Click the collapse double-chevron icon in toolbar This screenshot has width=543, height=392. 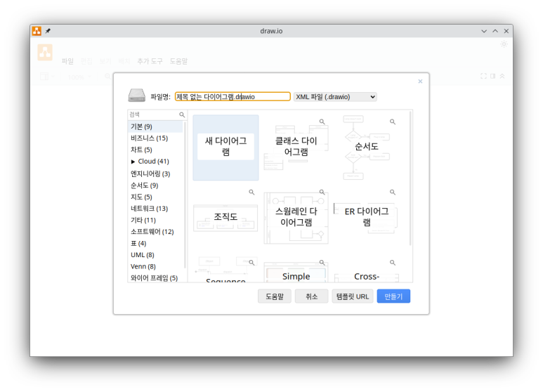pyautogui.click(x=502, y=76)
